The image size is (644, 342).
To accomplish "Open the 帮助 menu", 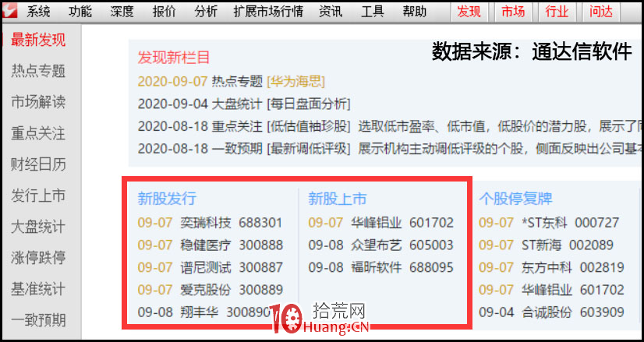I will click(415, 12).
